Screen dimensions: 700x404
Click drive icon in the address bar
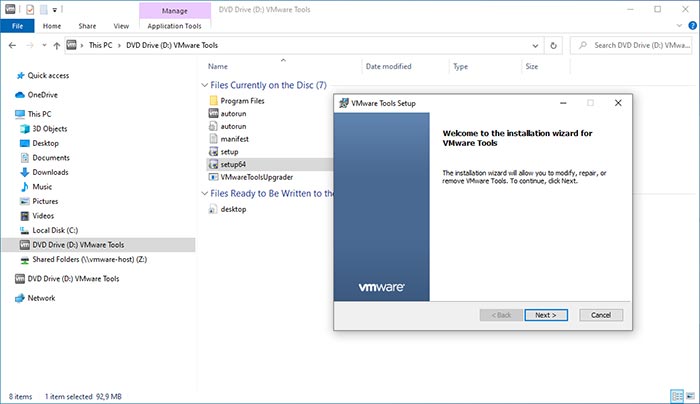tap(71, 45)
